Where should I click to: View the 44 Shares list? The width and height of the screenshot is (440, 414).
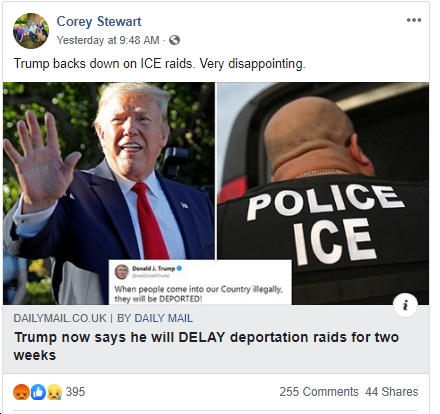pyautogui.click(x=391, y=392)
